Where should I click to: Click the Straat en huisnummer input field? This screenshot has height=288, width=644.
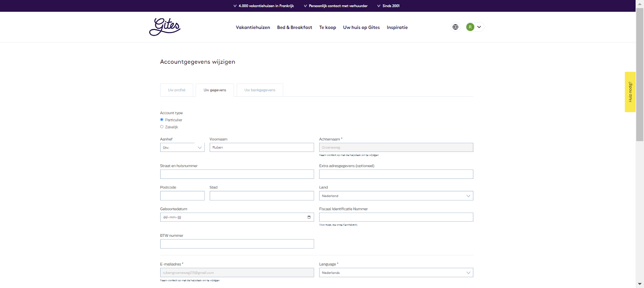click(237, 174)
